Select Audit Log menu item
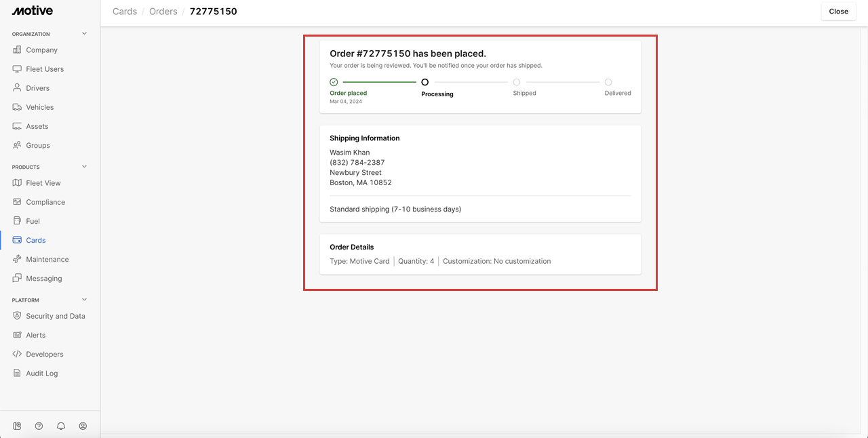The height and width of the screenshot is (438, 868). pos(41,374)
